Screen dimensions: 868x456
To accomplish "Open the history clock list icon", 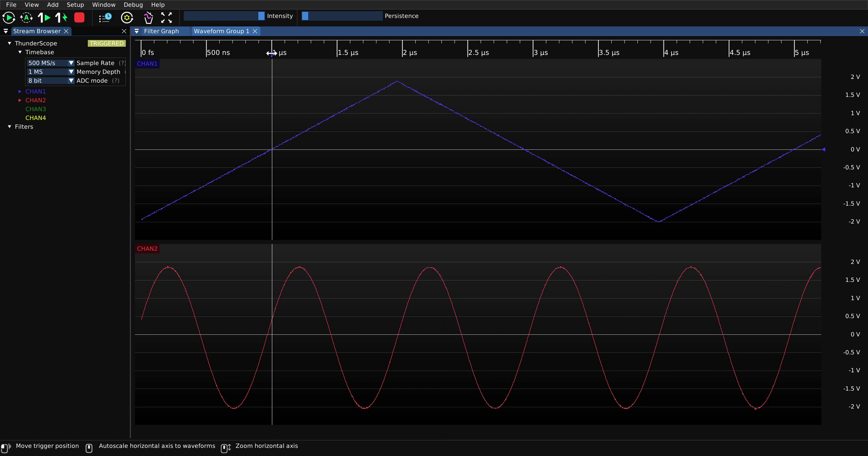I will (x=105, y=18).
